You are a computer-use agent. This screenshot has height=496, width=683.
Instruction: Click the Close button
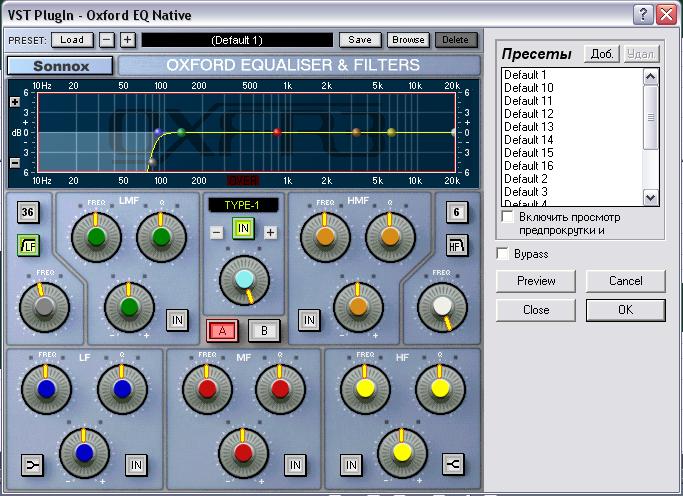pyautogui.click(x=536, y=310)
